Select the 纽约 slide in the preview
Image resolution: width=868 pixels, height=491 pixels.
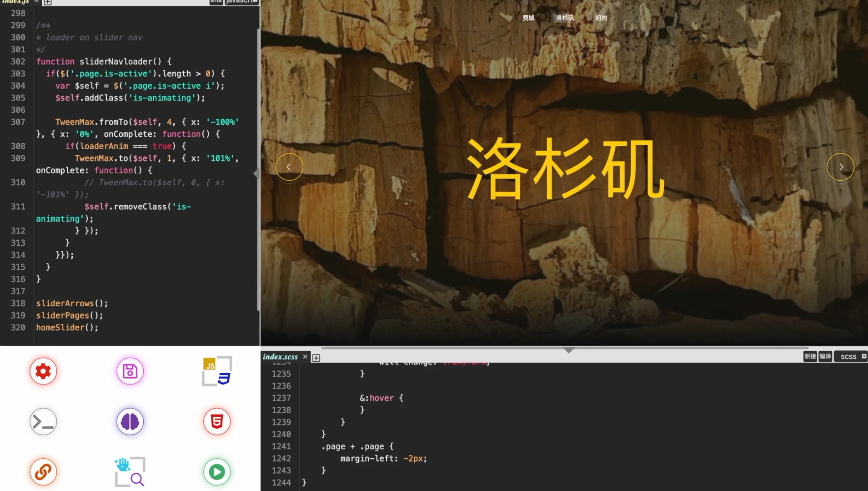[x=601, y=18]
